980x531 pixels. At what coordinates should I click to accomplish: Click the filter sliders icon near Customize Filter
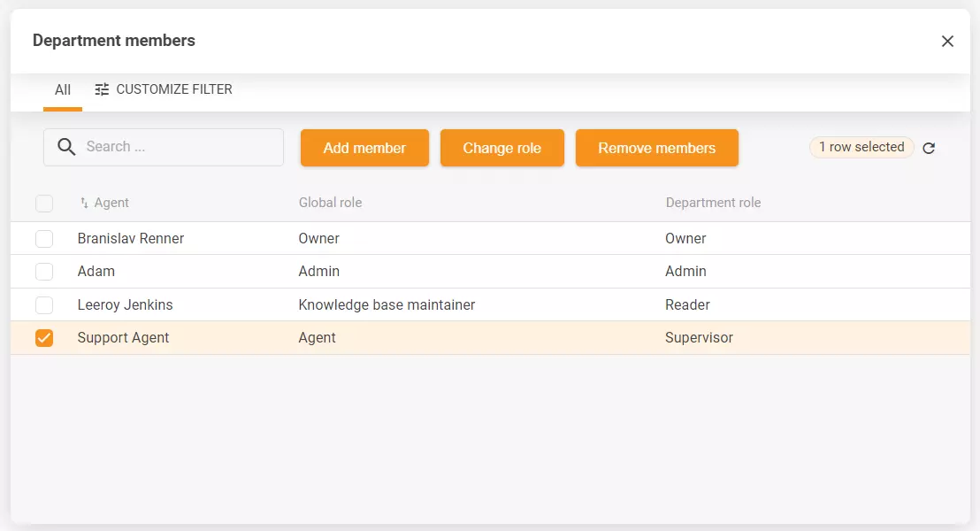click(102, 89)
